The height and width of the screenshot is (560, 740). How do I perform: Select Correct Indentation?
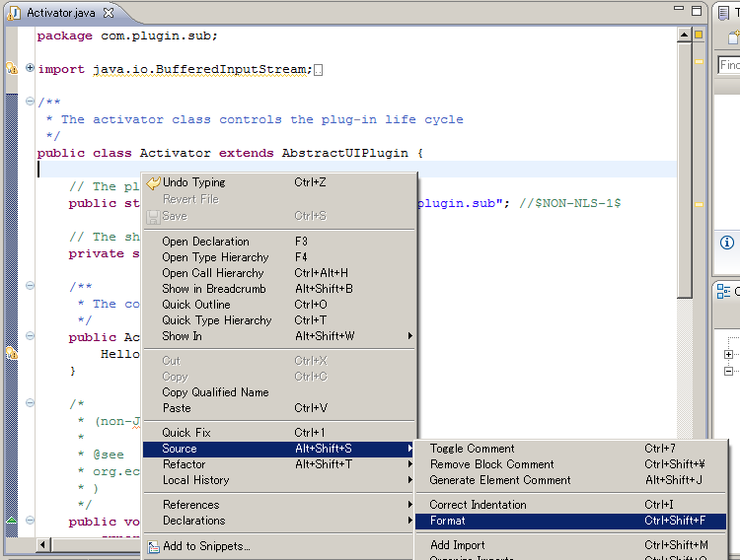click(x=571, y=505)
